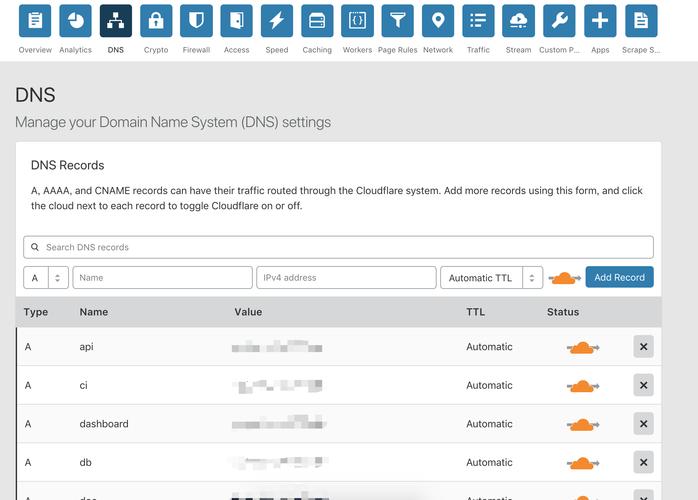
Task: Open the Crypto lock icon
Action: tap(156, 20)
